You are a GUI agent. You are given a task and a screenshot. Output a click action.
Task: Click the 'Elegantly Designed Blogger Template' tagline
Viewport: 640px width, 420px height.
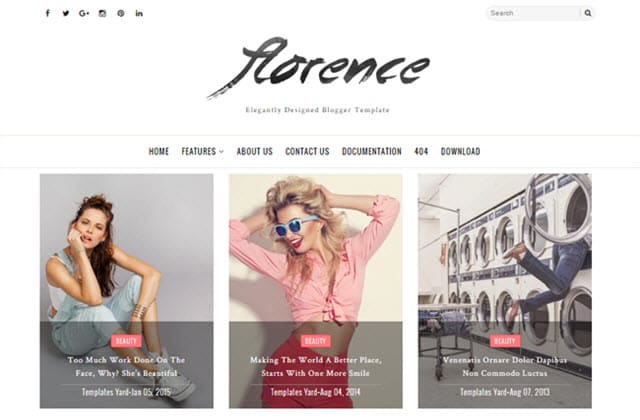318,110
